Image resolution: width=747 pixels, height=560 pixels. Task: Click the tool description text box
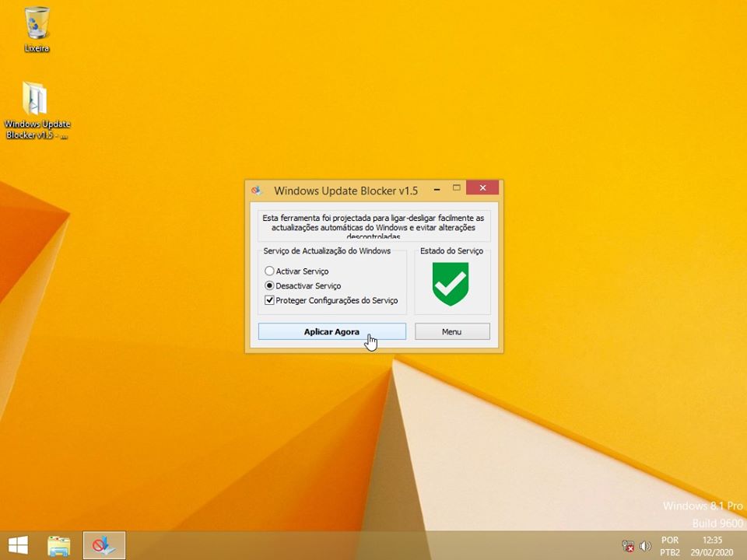(374, 223)
